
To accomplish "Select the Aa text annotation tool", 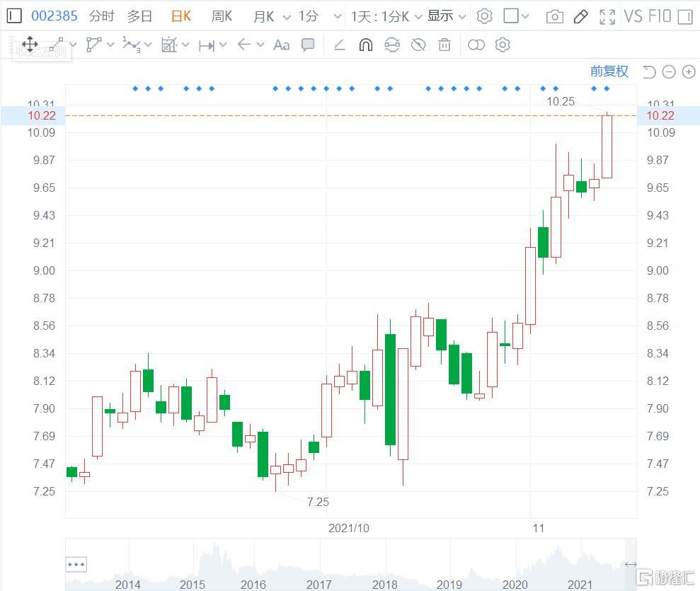I will tap(281, 45).
